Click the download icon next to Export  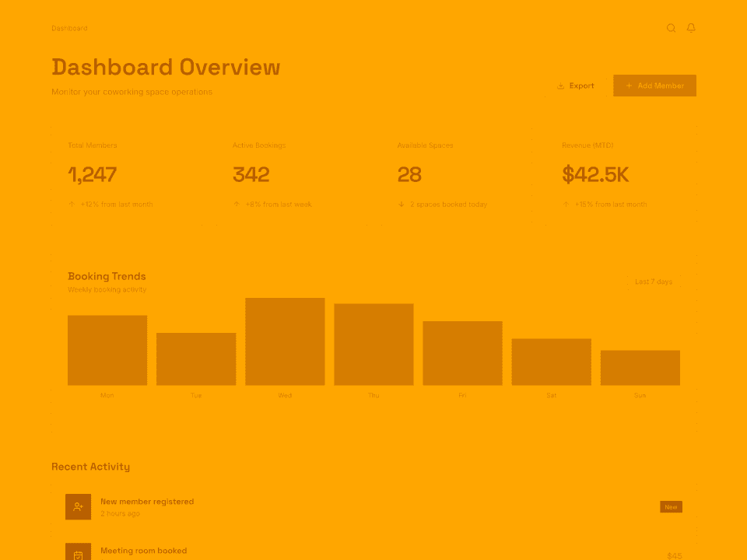click(x=562, y=86)
